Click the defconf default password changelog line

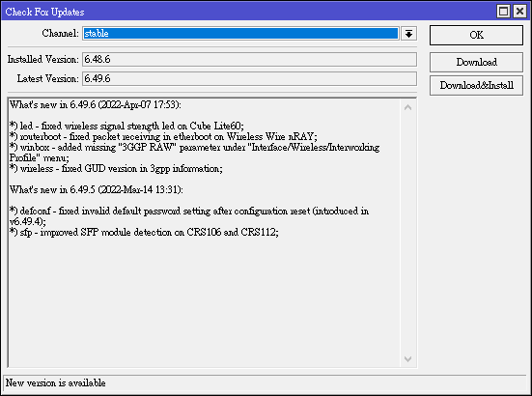click(x=189, y=216)
